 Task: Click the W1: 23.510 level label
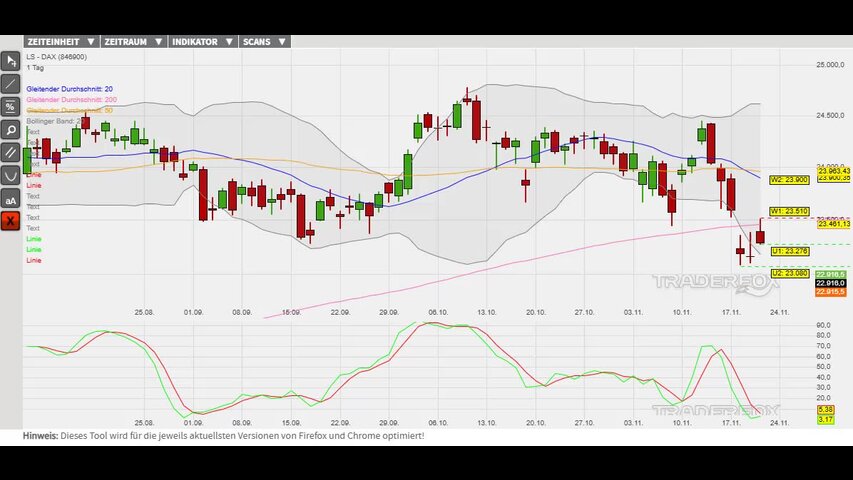point(789,212)
